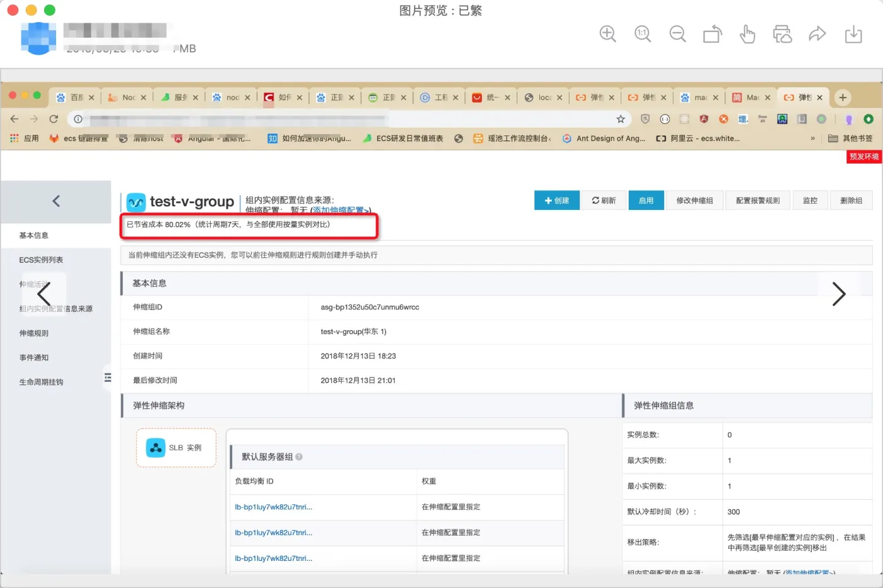Click the browser reload icon
Screen dimensions: 883x588
[54, 118]
